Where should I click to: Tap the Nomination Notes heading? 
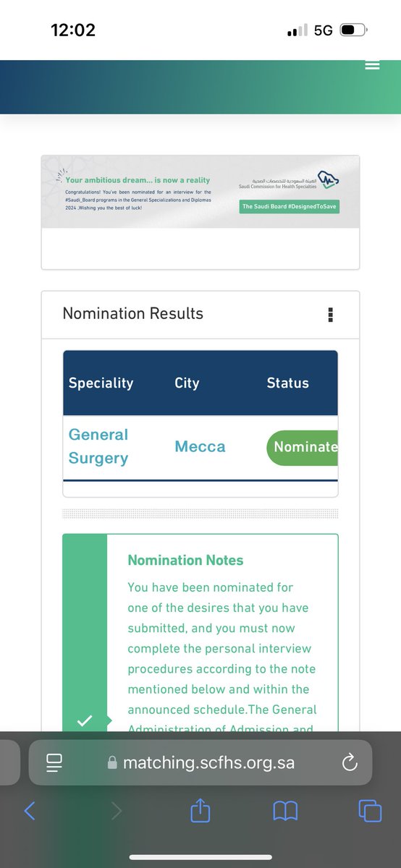(185, 560)
